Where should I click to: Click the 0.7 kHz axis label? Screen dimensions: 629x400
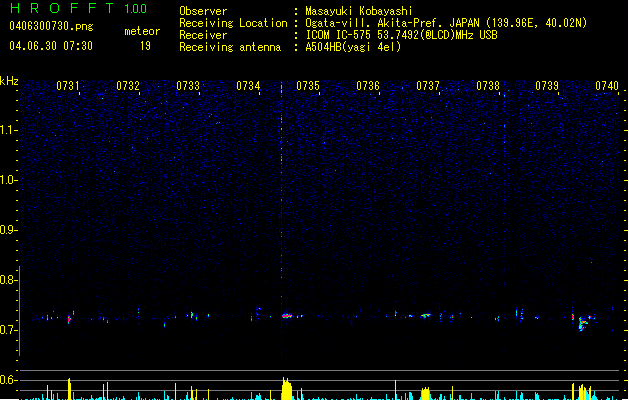[x=9, y=330]
